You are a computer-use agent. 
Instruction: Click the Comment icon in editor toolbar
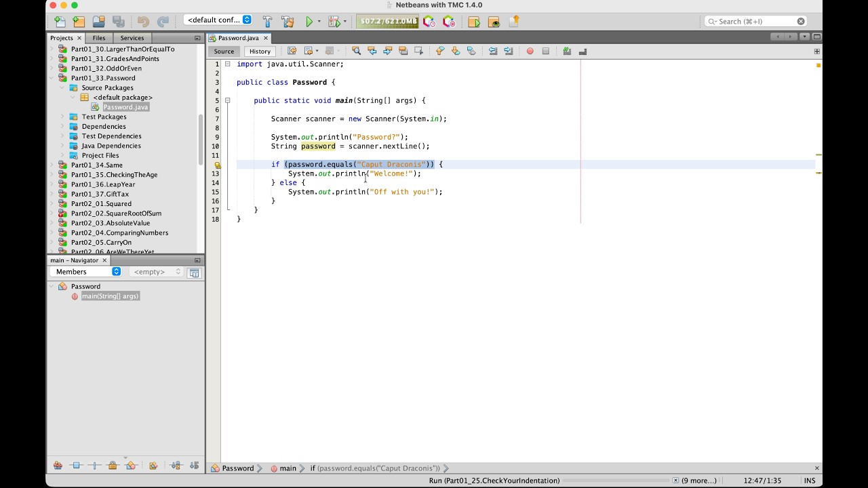point(567,51)
